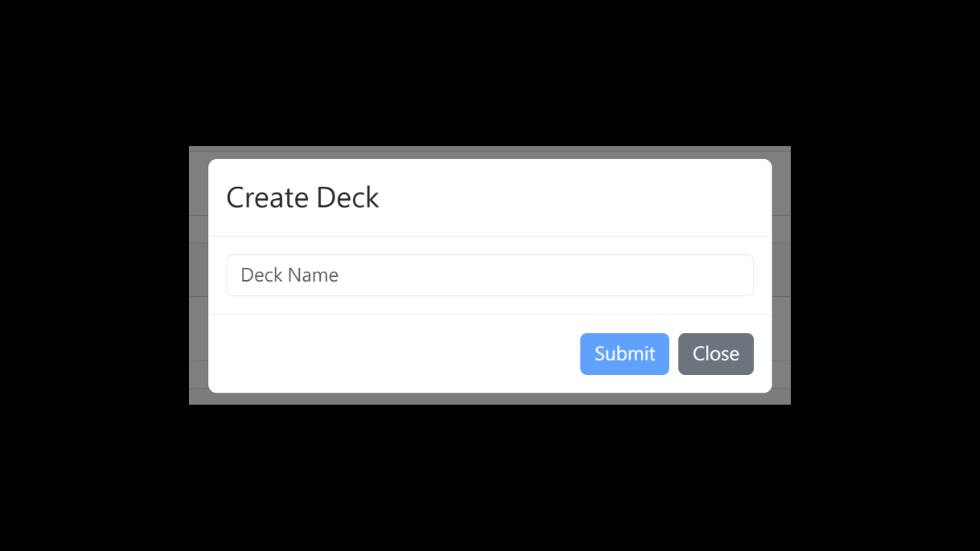Hit Submit in the dialog footer
980x551 pixels.
coord(624,354)
